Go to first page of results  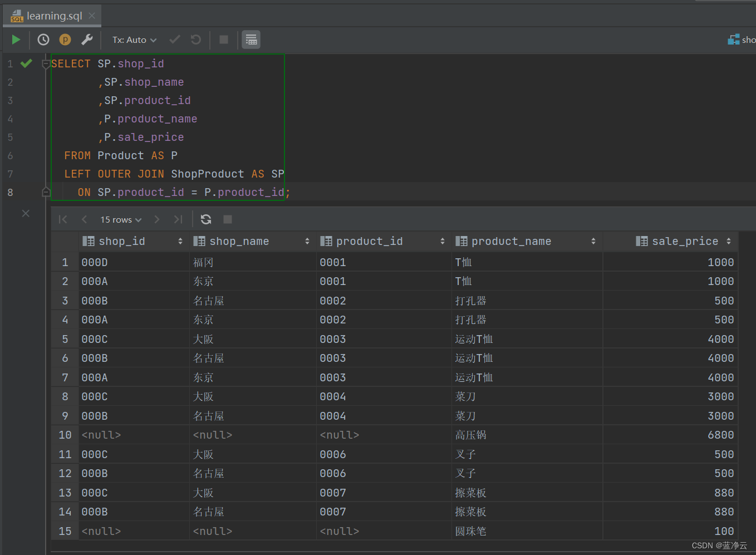click(x=63, y=219)
